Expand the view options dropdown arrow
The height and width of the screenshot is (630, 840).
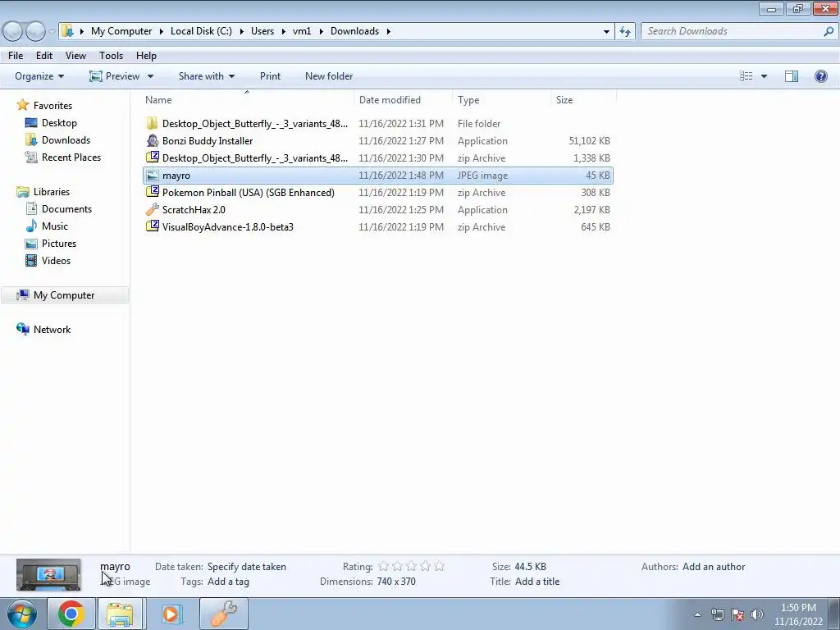point(764,76)
